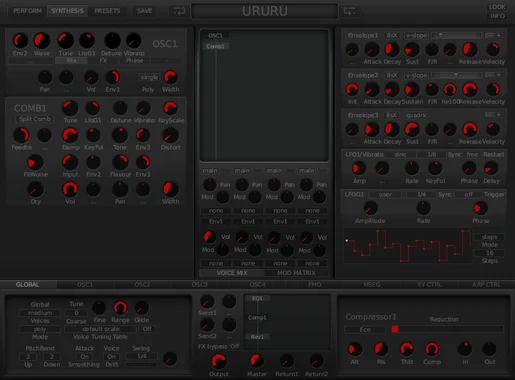Click the Output level knob
Screen dimensions: 515x380
click(219, 362)
